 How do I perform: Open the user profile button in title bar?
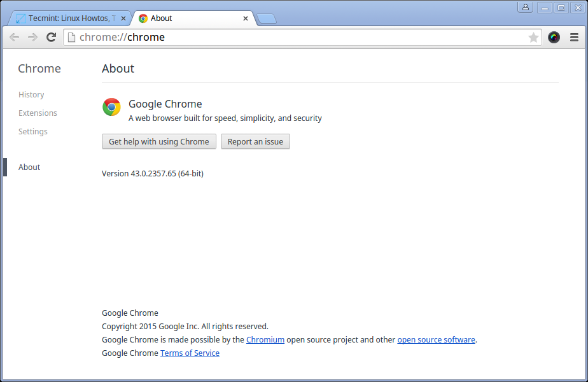[x=525, y=8]
